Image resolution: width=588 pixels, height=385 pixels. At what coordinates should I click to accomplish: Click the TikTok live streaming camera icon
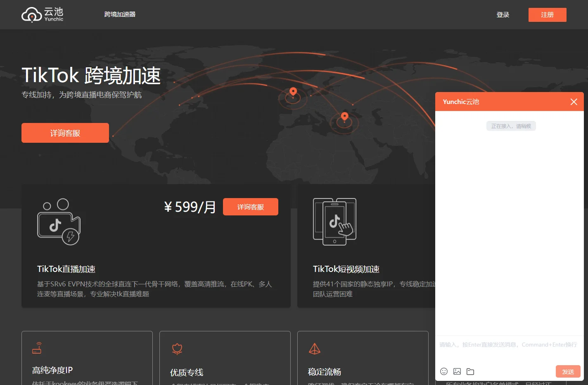click(59, 222)
